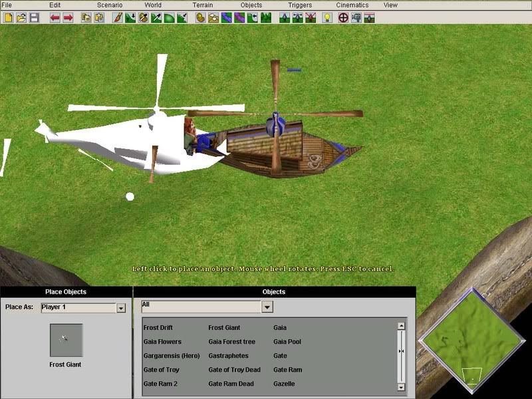Open the Triggers menu

pos(300,5)
